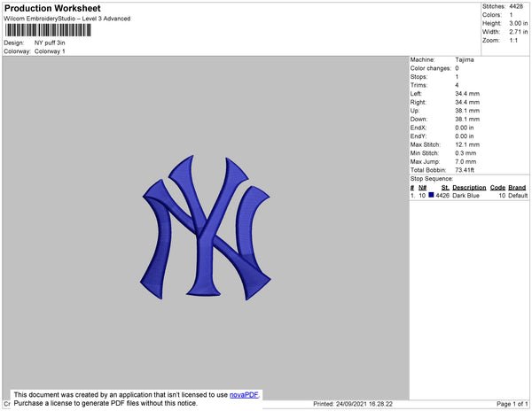Click the Machine value 'Tajima'
Viewport: 532px width, 411px height.
click(x=465, y=59)
